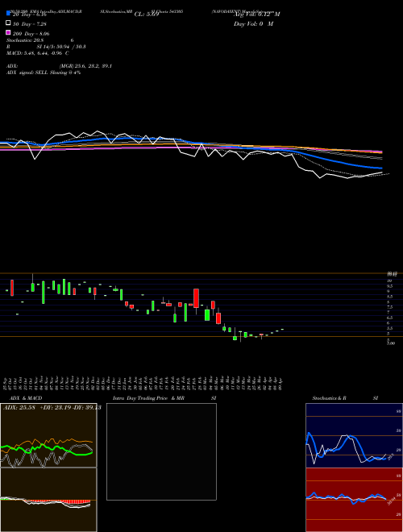Click the 'Avg Vol: 0.12 M' text
Screen dimensions: 403x532
[256, 15]
